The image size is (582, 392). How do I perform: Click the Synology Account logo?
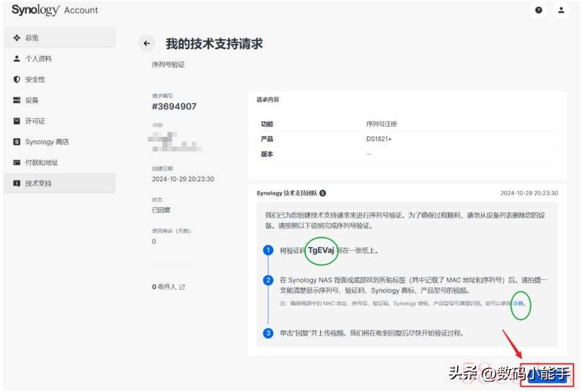[55, 10]
